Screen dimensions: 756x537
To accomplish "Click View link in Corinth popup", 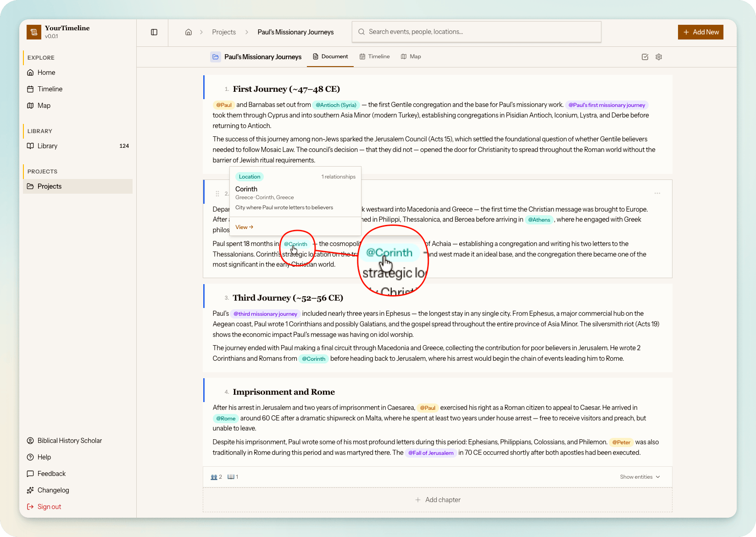I will click(x=244, y=227).
